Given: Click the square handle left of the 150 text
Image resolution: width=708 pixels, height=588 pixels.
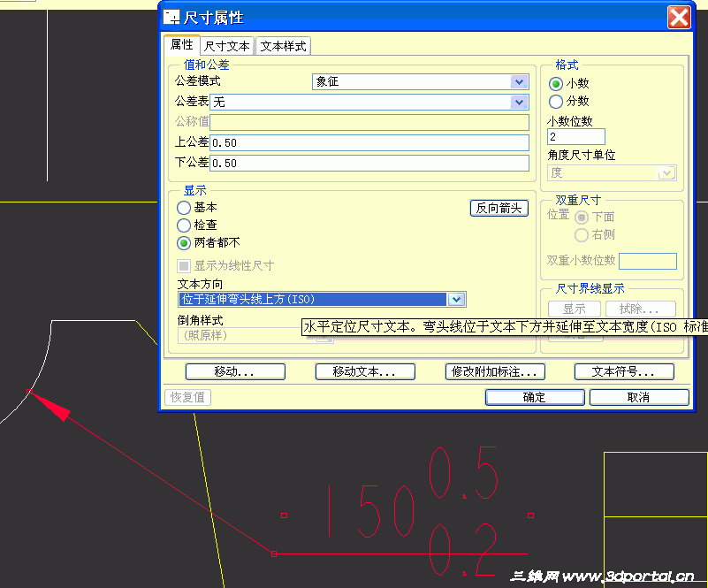Looking at the screenshot, I should (x=284, y=515).
